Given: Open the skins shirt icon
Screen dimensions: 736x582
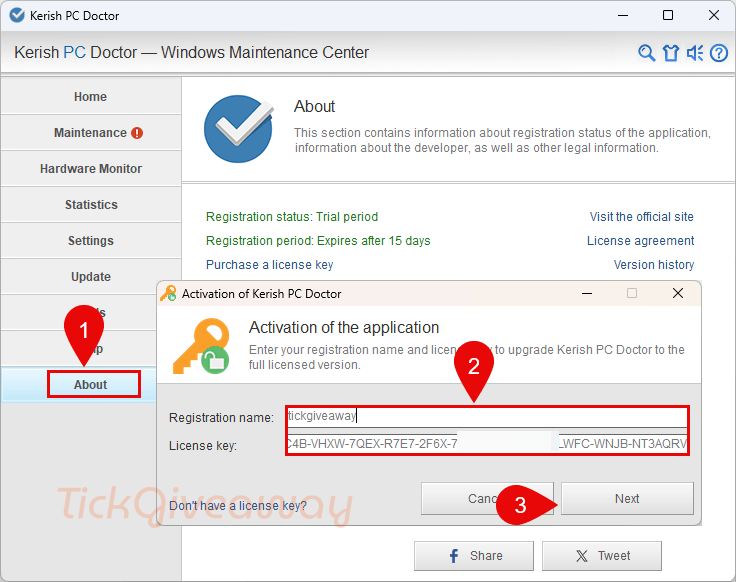Looking at the screenshot, I should click(x=671, y=53).
